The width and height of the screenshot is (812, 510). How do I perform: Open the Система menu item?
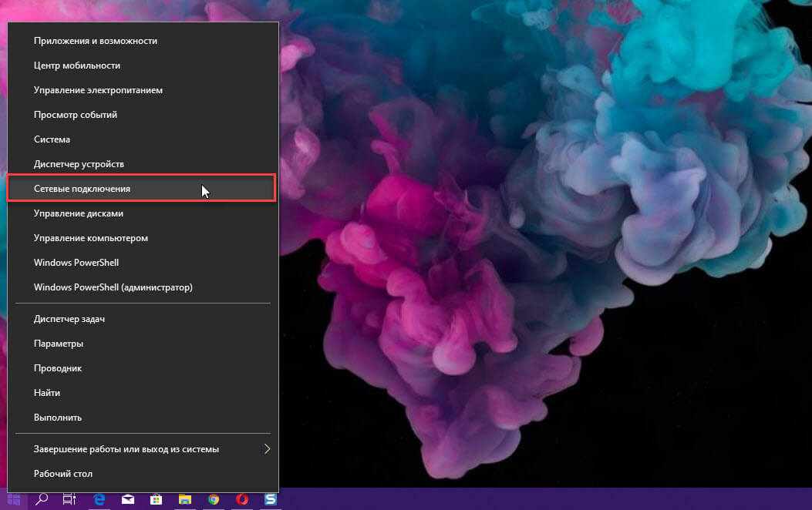click(x=143, y=139)
